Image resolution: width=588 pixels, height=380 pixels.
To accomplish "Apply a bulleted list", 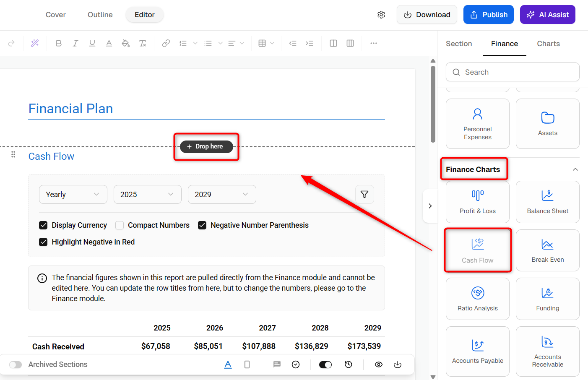I will coord(208,43).
